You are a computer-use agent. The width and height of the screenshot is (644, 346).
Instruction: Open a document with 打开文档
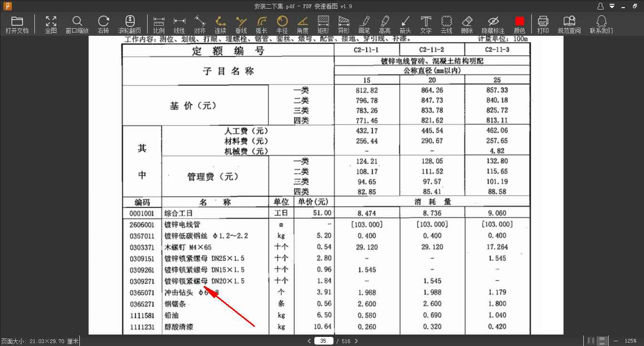(x=17, y=25)
